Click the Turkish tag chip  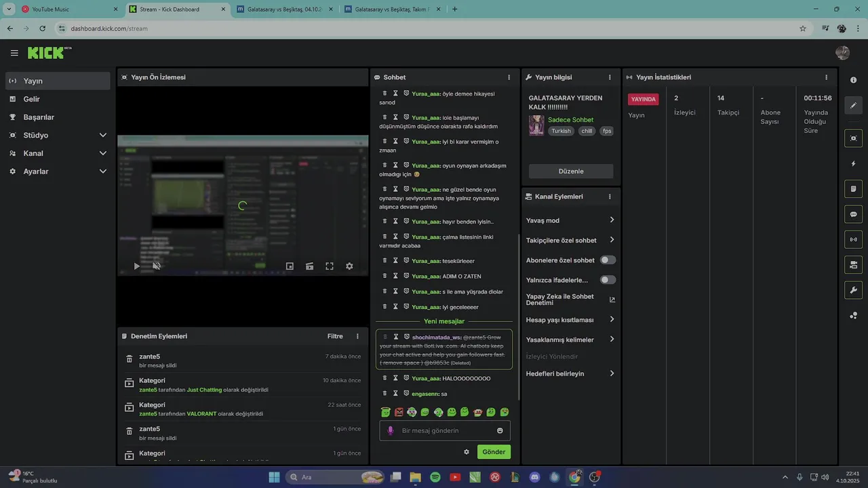561,131
